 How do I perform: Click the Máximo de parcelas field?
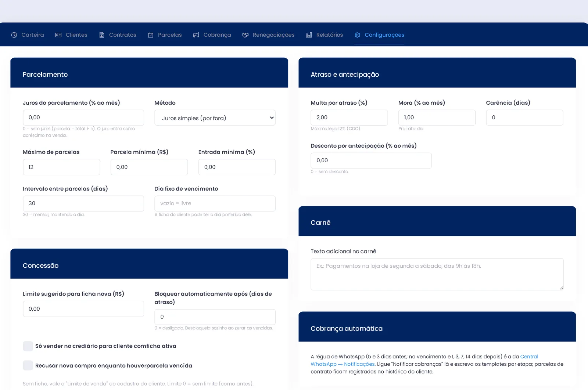(x=61, y=167)
